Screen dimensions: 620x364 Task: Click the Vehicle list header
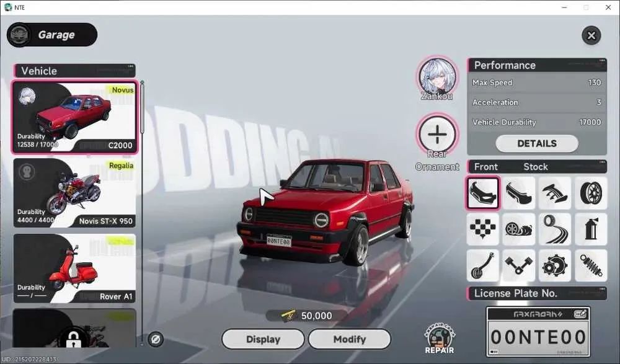pos(75,71)
